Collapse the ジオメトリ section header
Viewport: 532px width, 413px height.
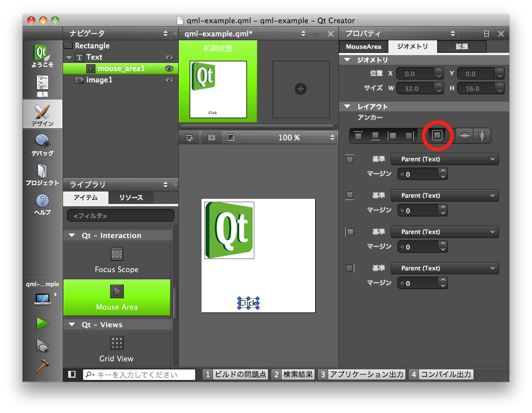tap(348, 60)
